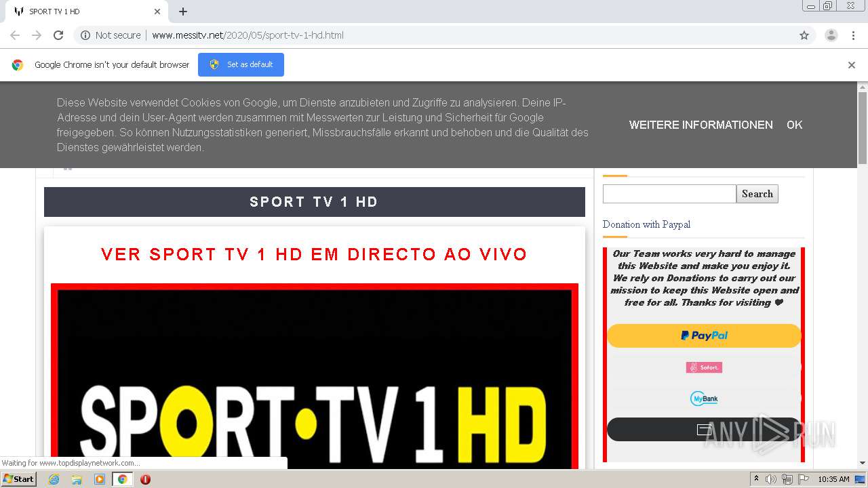Donate with the yellow PayPal button

tap(704, 335)
